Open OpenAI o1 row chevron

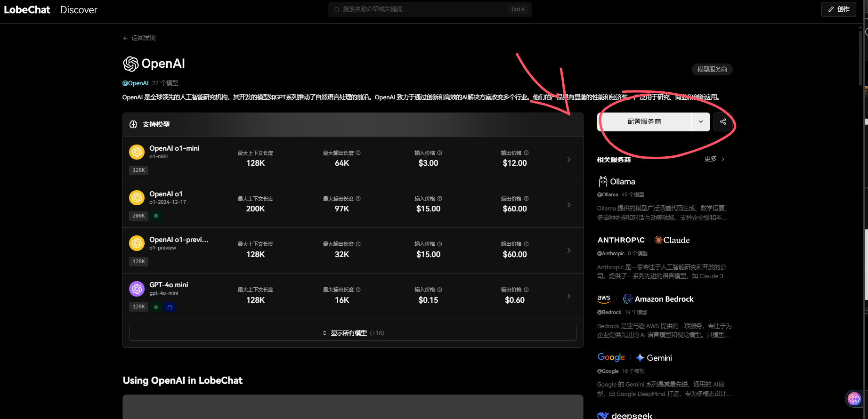point(569,205)
